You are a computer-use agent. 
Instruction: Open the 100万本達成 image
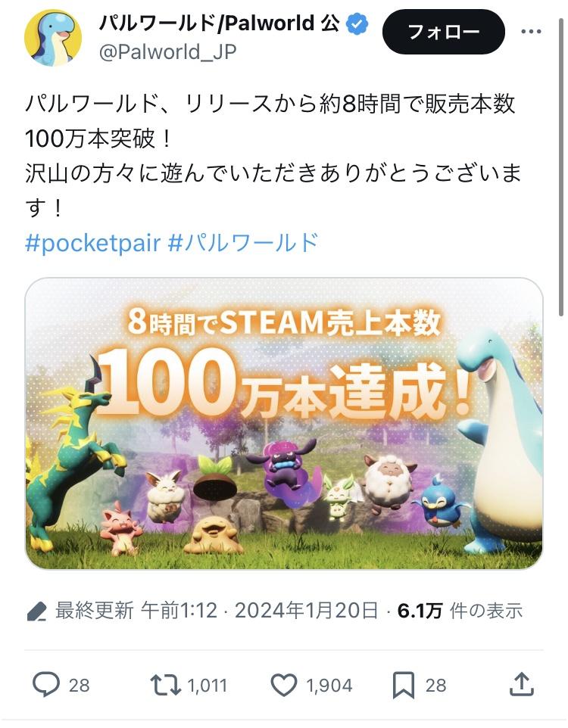pyautogui.click(x=284, y=423)
